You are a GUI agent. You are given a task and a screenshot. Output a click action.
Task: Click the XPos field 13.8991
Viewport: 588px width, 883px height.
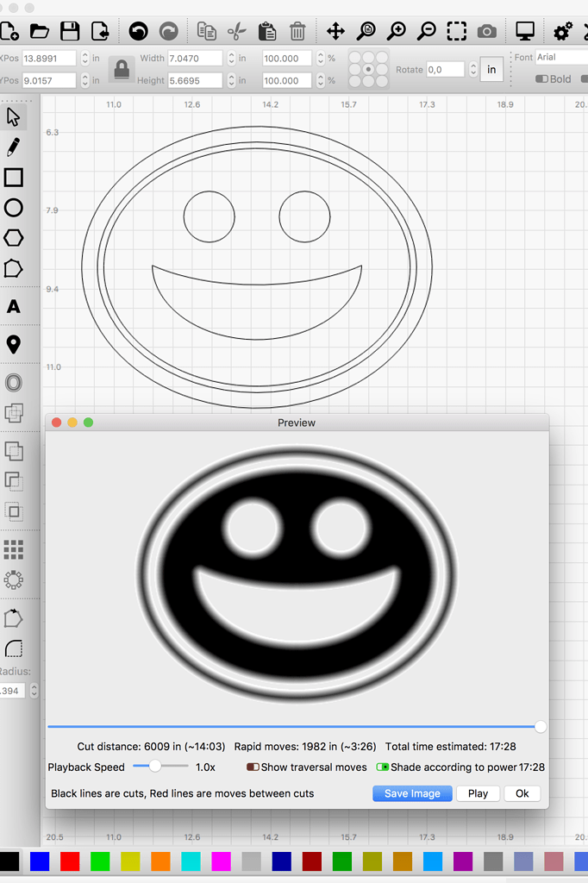point(49,58)
